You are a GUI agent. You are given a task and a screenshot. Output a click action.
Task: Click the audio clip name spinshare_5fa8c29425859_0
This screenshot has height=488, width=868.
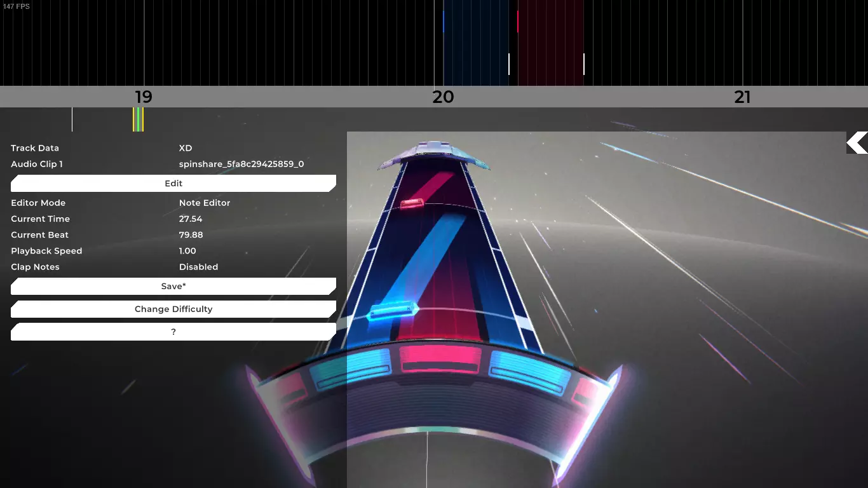pos(241,164)
